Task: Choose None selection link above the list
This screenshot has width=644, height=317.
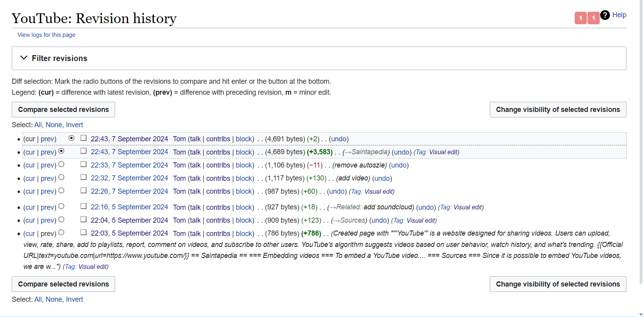Action: [54, 125]
